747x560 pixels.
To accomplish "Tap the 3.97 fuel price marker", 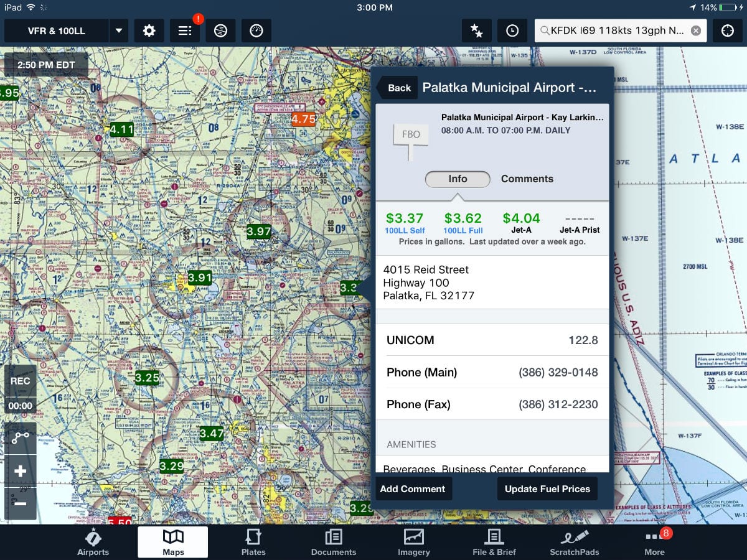I will click(259, 231).
